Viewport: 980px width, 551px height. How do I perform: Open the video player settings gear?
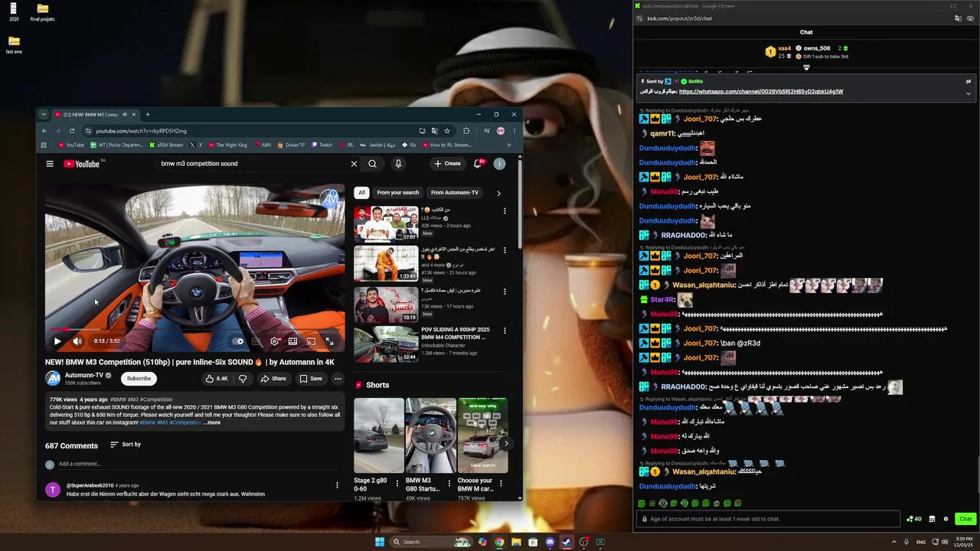(x=274, y=341)
